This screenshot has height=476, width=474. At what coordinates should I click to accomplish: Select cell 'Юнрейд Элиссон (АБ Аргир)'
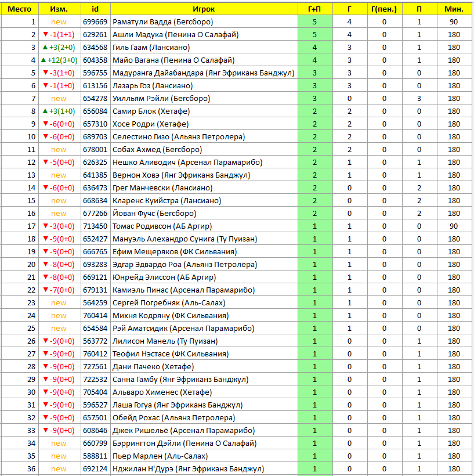(x=204, y=277)
